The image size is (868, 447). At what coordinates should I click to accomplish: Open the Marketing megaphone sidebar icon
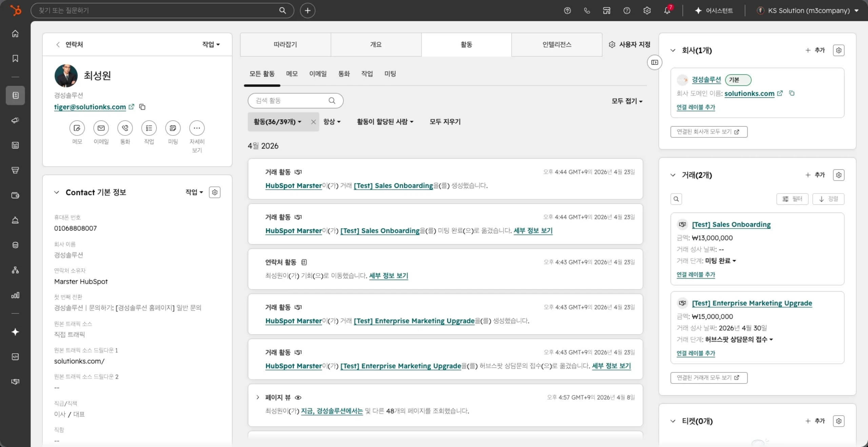click(x=15, y=120)
